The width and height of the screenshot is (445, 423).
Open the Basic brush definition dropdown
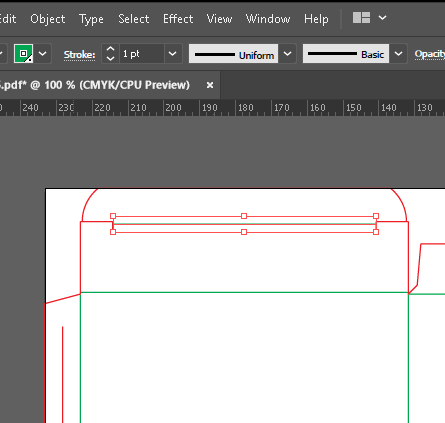[x=398, y=54]
